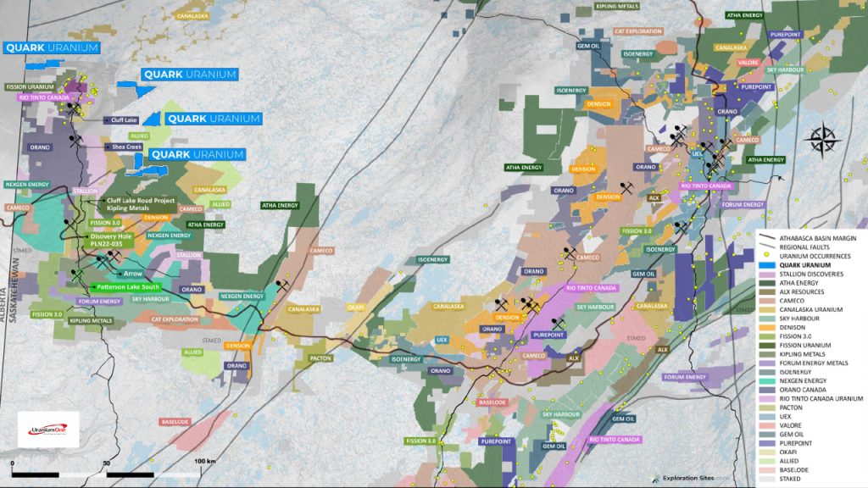
Task: Click 'REGIONAL FAULTS' legend text
Action: (804, 247)
